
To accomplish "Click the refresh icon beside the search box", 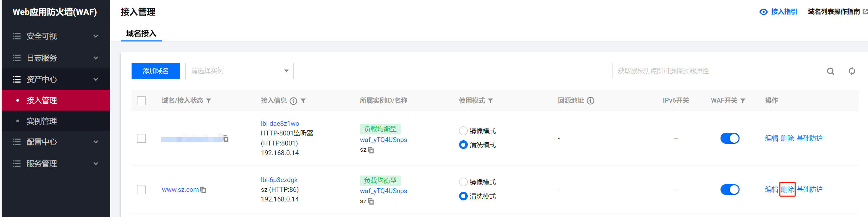I will (x=852, y=71).
